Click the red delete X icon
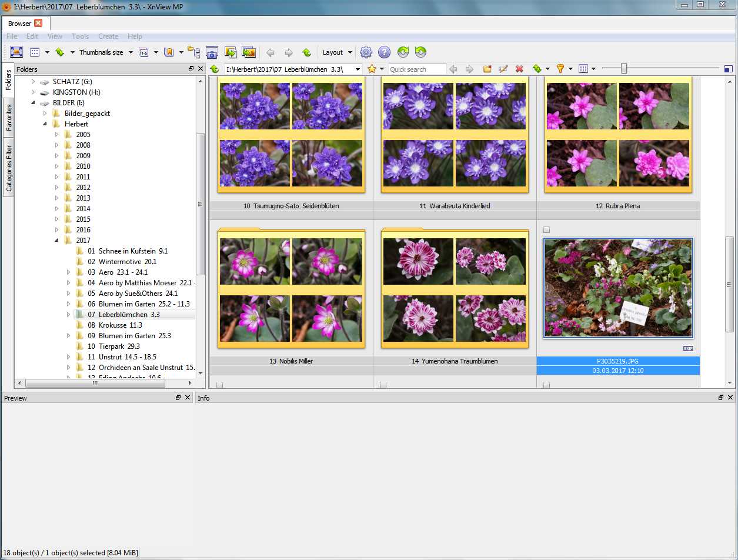 tap(519, 69)
